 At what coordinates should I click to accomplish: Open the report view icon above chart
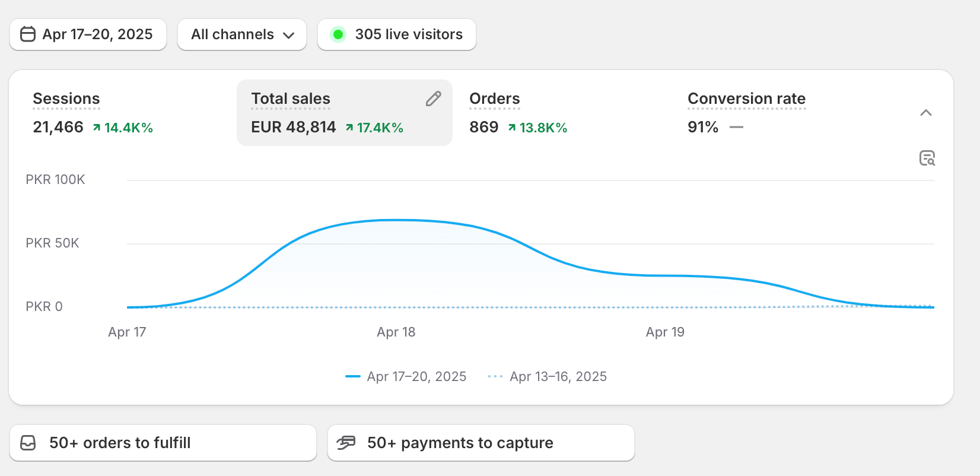pyautogui.click(x=927, y=158)
